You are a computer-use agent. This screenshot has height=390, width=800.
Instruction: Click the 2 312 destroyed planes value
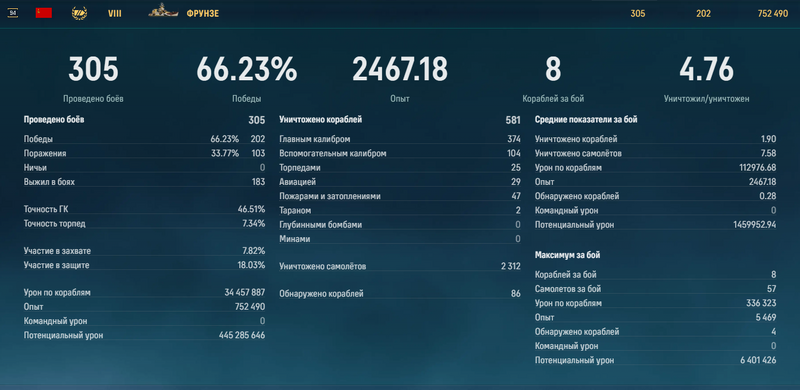[511, 266]
